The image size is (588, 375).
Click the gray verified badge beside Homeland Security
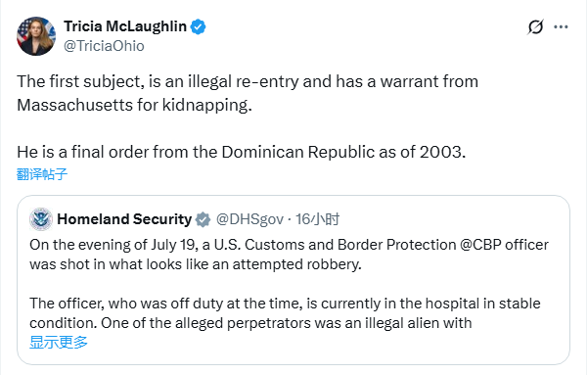pos(203,219)
